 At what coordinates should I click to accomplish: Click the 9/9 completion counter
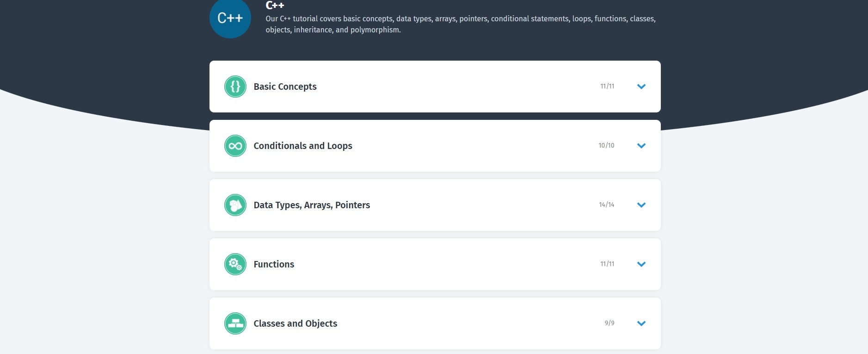pyautogui.click(x=609, y=323)
